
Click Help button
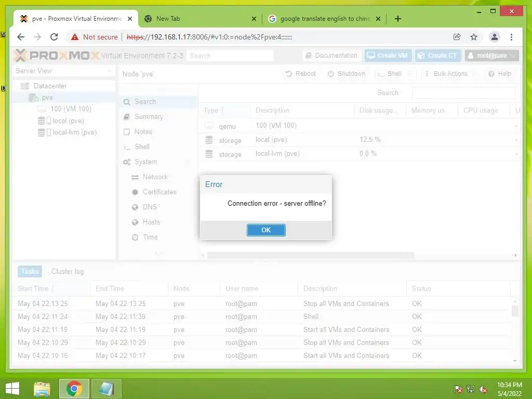point(500,74)
